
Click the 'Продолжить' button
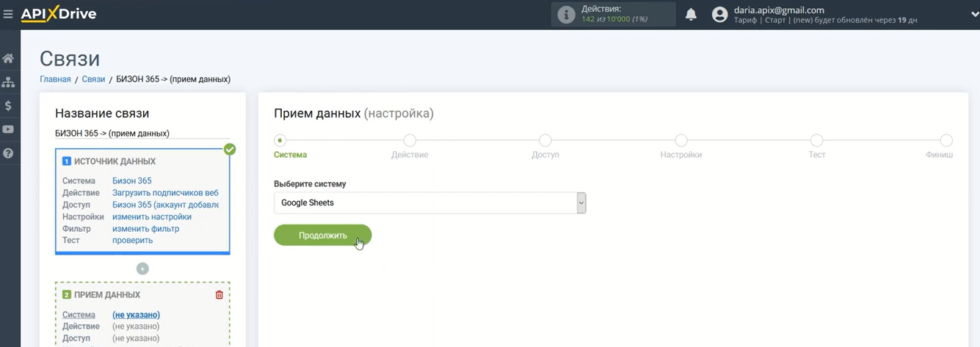pyautogui.click(x=323, y=235)
